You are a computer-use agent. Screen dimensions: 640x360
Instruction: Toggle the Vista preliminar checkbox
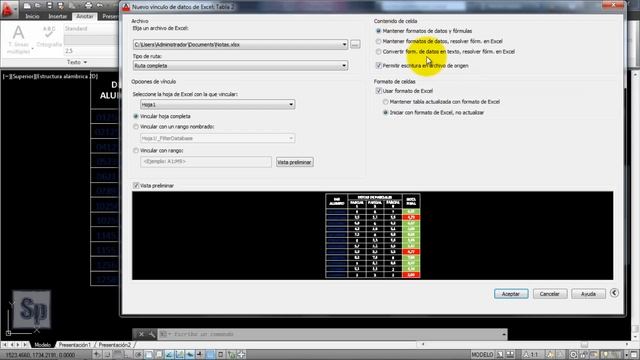coord(153,186)
